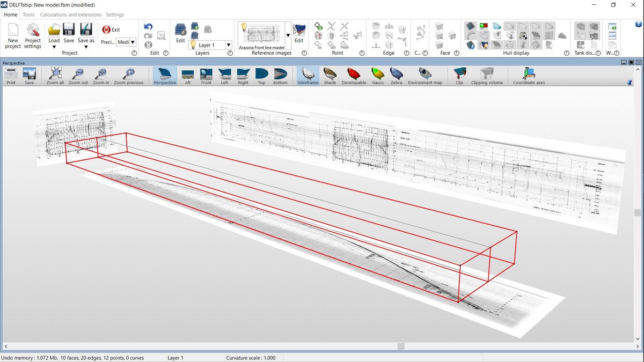This screenshot has width=644, height=362.
Task: Switch to Gauss curvature display
Action: (x=378, y=76)
